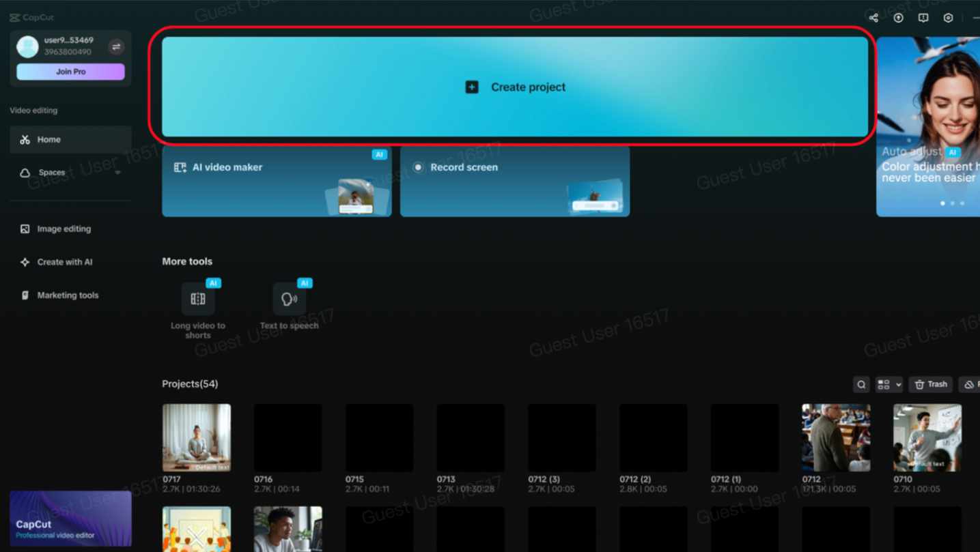Expand the Spaces dropdown arrow
This screenshot has width=980, height=552.
click(x=117, y=173)
